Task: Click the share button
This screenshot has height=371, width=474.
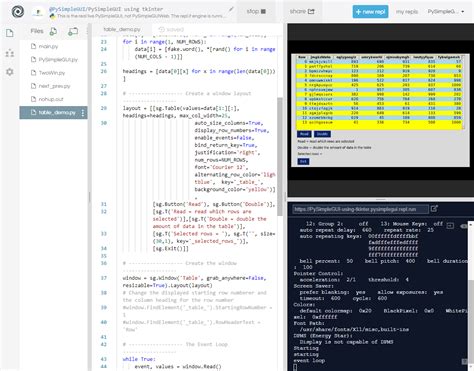Action: [302, 11]
